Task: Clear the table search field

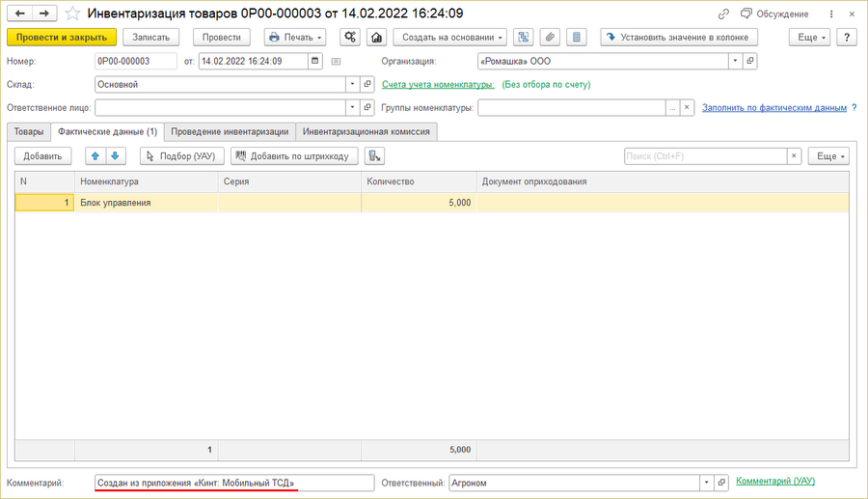Action: [794, 156]
